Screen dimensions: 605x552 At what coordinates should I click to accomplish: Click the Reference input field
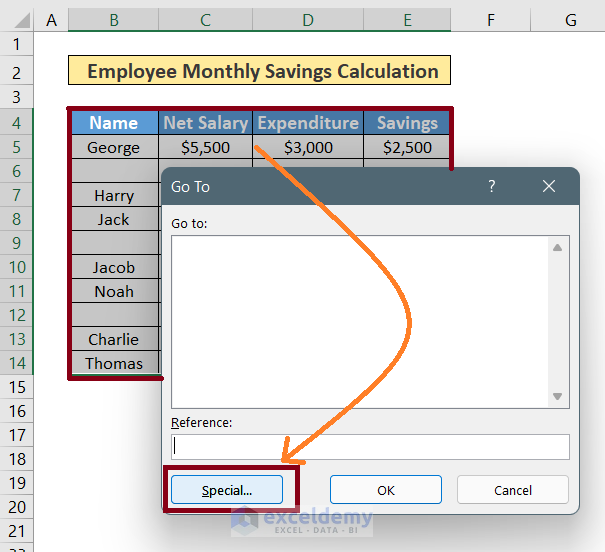click(x=370, y=447)
